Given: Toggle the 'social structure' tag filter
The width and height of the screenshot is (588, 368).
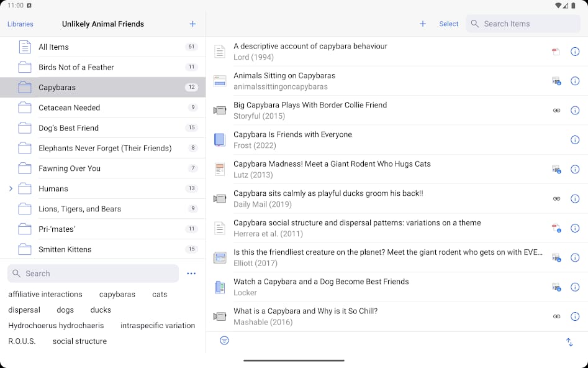Looking at the screenshot, I should 79,341.
